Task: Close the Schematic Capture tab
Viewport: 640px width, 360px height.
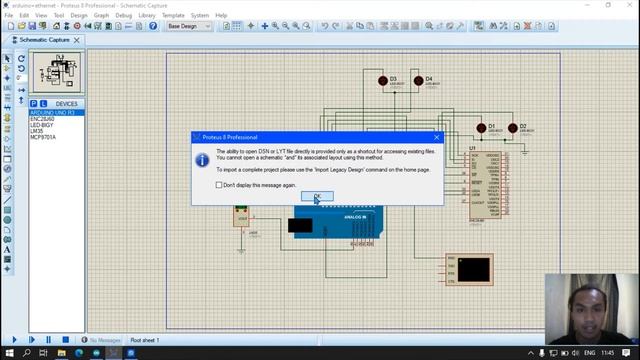Action: [x=77, y=40]
